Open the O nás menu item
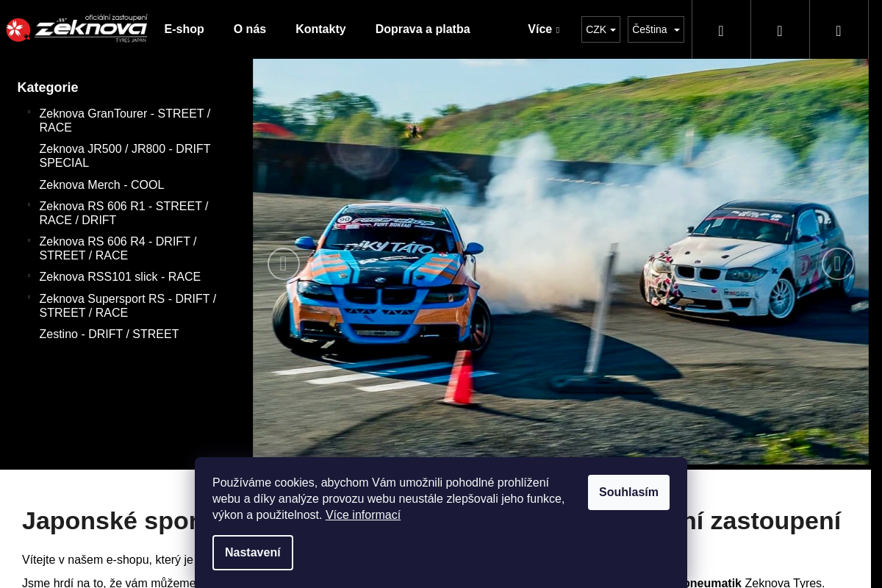Screen dimensions: 882x588 [250, 29]
